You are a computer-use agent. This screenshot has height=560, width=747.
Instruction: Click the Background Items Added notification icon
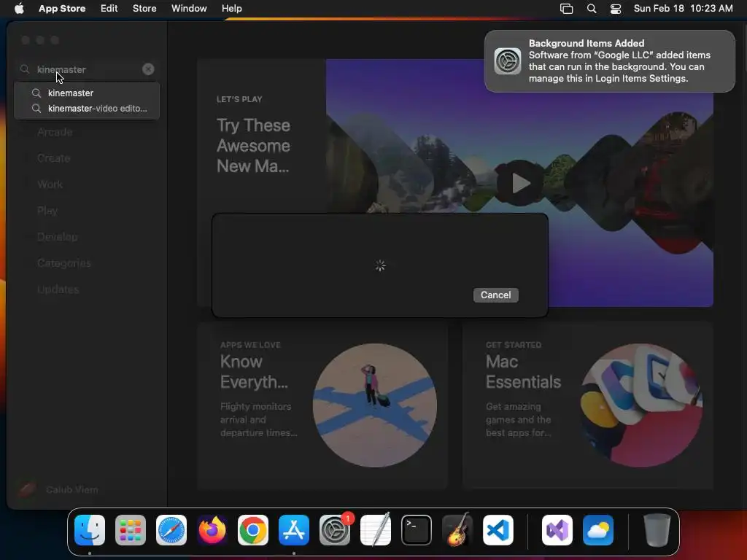point(508,61)
